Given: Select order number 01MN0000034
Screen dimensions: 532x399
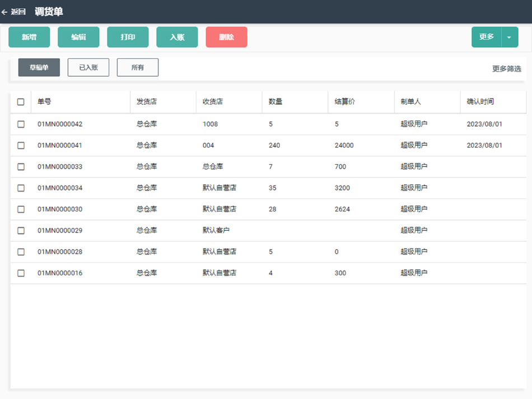Looking at the screenshot, I should (60, 188).
